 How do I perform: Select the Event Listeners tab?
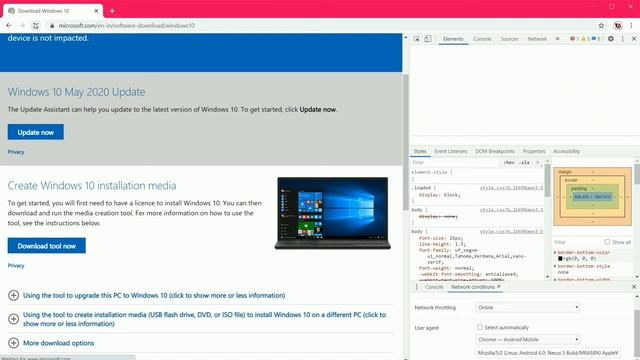(451, 151)
